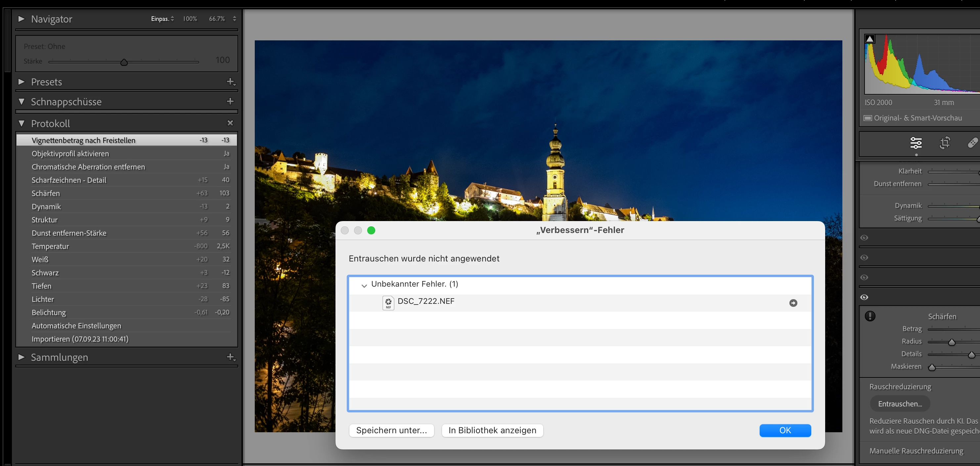Collapse the Protokoll panel

21,123
